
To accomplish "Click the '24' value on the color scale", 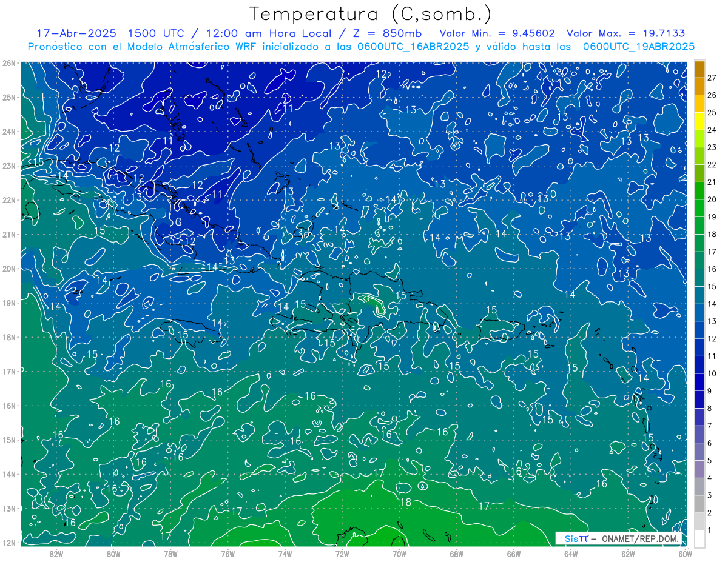I will pos(712,130).
